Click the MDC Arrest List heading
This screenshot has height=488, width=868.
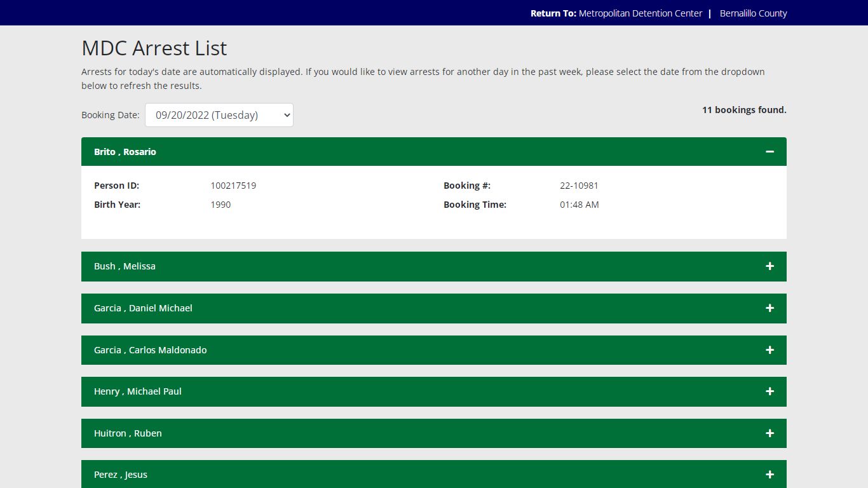pyautogui.click(x=154, y=48)
